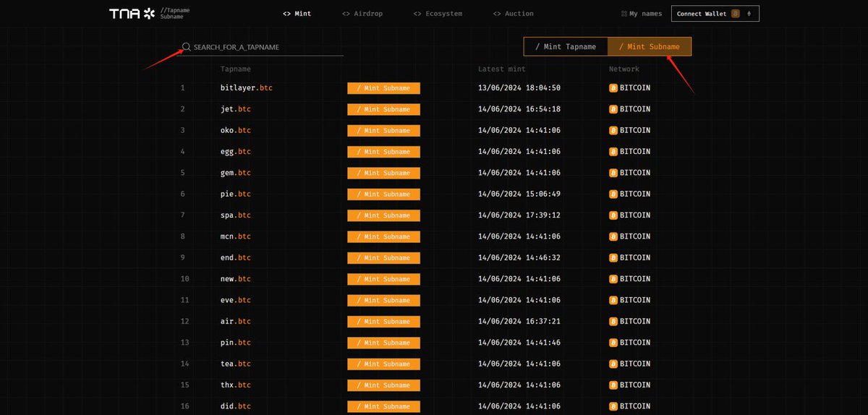
Task: Open the Mint navigation tab
Action: point(297,14)
